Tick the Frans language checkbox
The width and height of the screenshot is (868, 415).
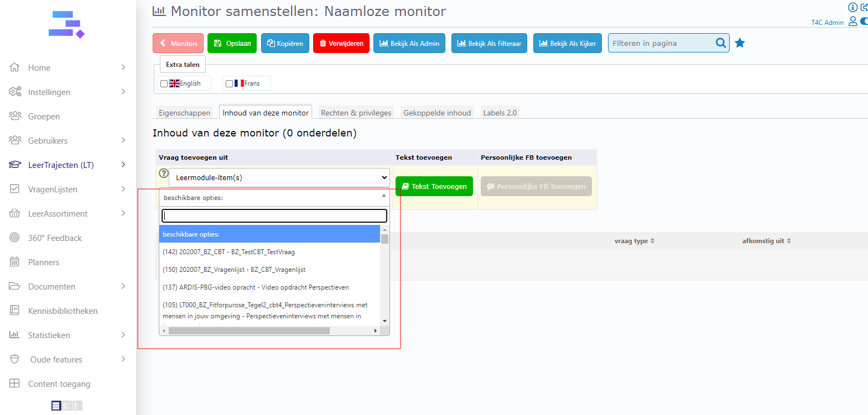(229, 83)
